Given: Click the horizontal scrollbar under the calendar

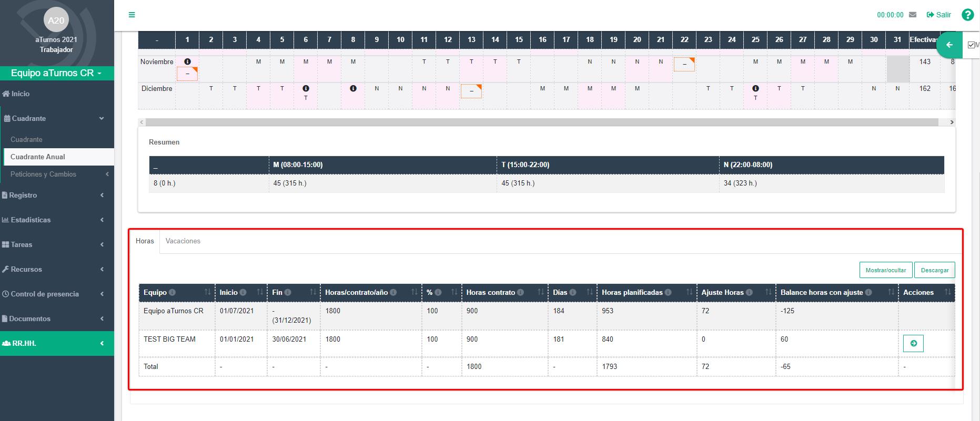Looking at the screenshot, I should (542, 122).
